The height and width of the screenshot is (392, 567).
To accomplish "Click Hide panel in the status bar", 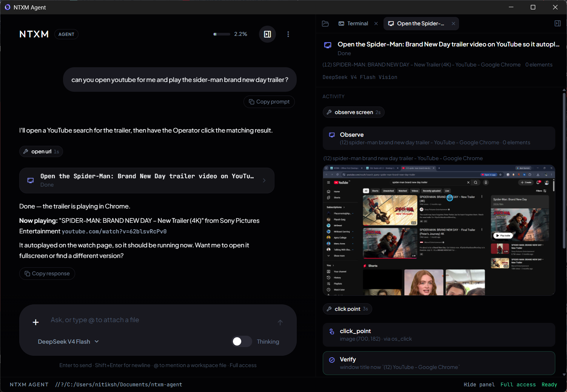I will (479, 384).
